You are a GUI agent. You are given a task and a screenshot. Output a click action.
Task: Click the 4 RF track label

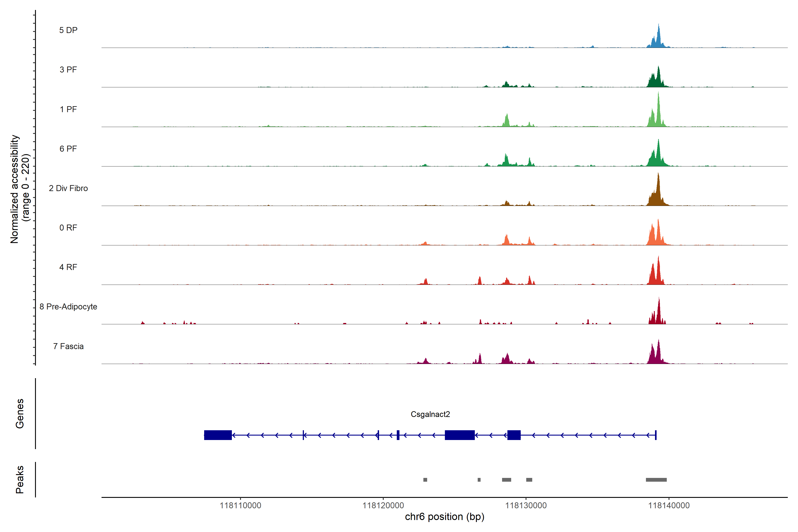click(68, 267)
